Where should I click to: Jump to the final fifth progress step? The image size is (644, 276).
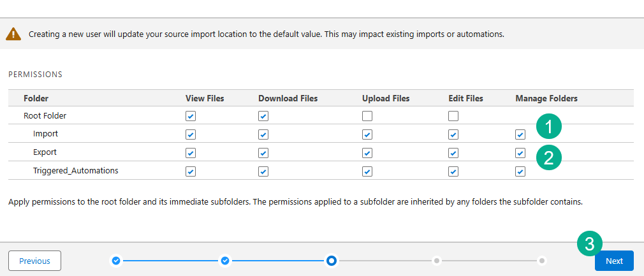541,260
